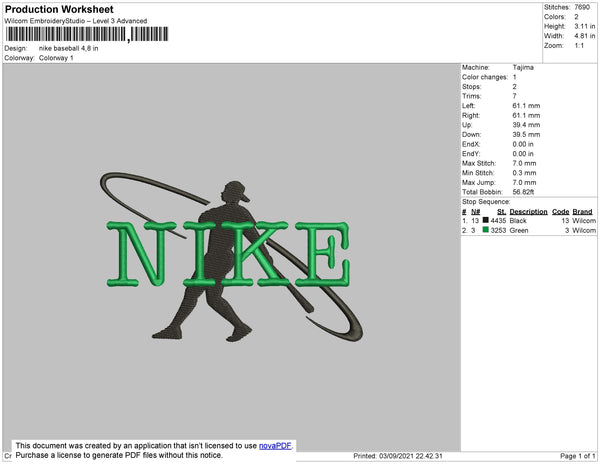Click the Down value '39.5 mm'
The image size is (600, 464).
[x=526, y=134]
